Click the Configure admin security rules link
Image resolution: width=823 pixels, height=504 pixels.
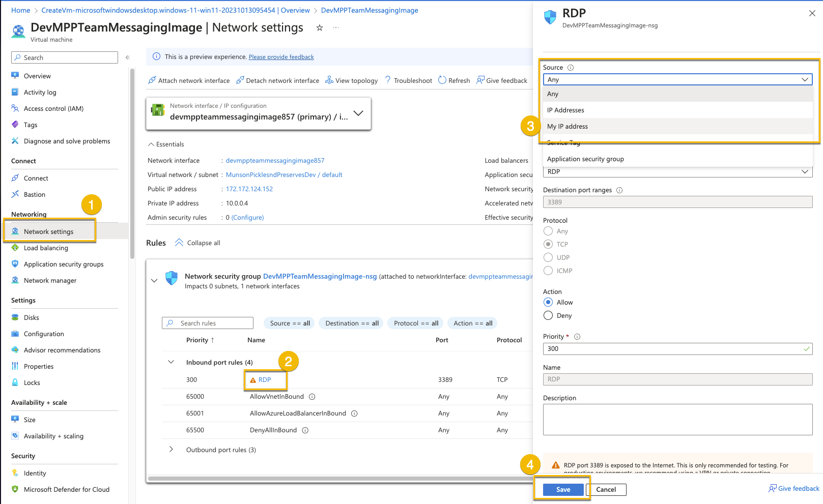tap(248, 217)
